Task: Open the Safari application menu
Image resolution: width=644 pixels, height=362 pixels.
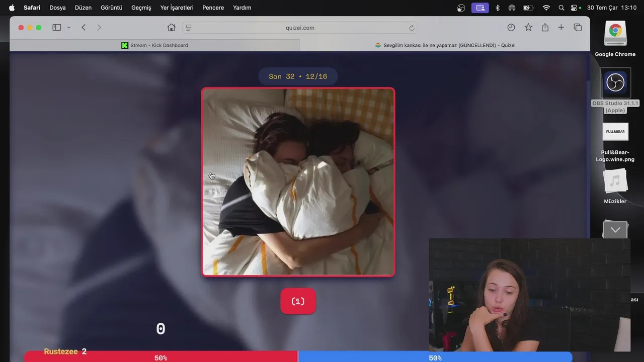Action: click(32, 8)
